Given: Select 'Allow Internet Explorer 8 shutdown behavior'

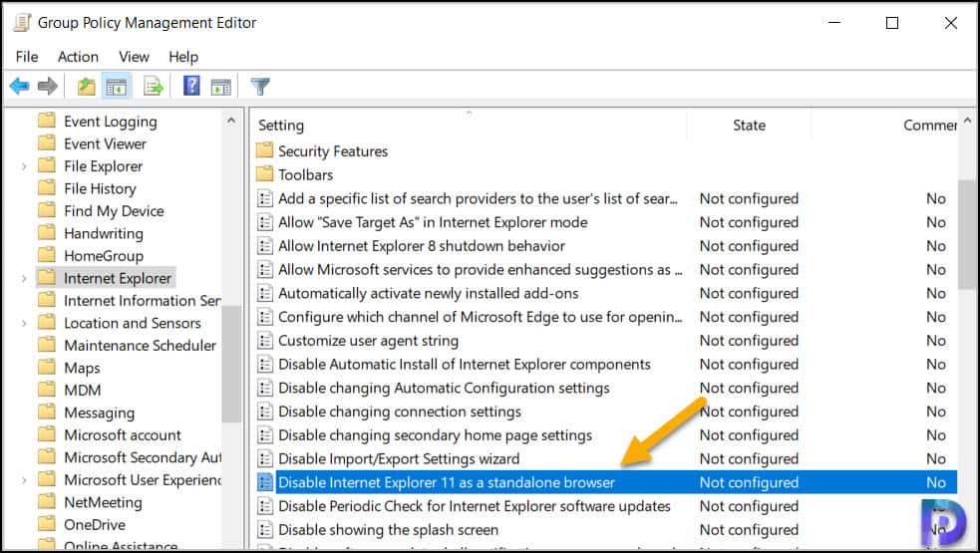Looking at the screenshot, I should tap(422, 246).
